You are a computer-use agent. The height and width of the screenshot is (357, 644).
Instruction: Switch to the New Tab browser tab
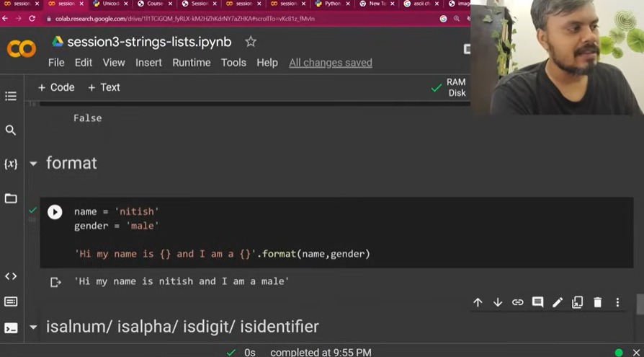(x=377, y=4)
